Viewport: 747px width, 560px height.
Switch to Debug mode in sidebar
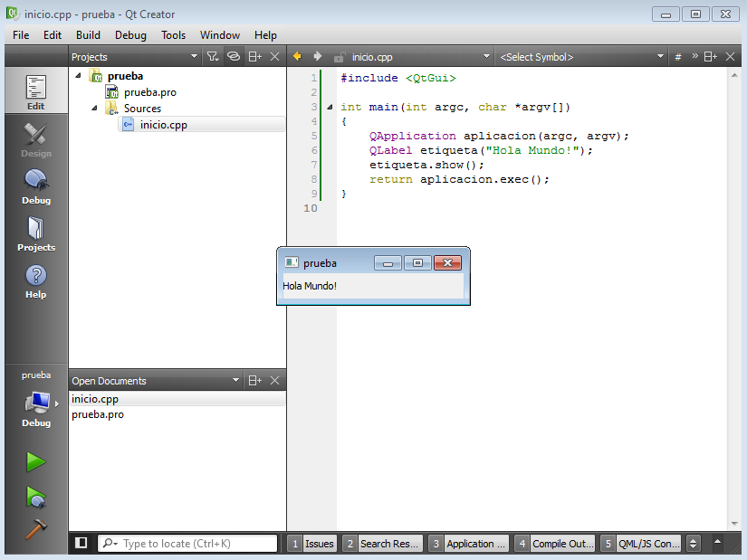coord(35,186)
